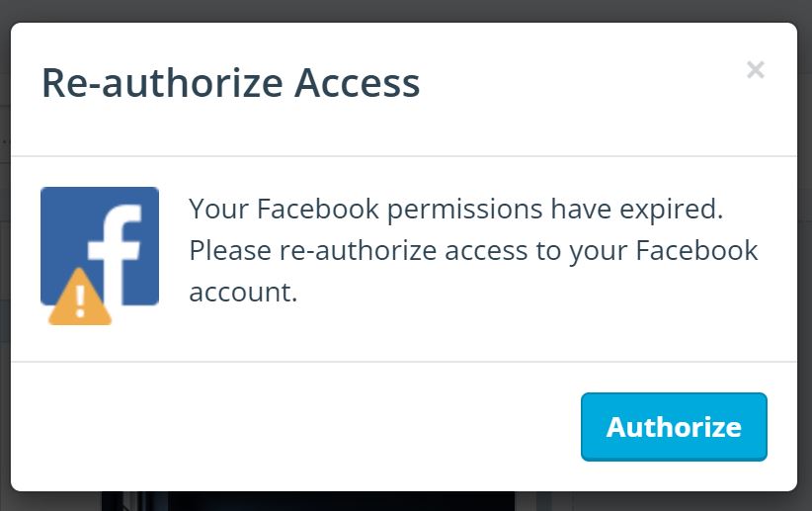The width and height of the screenshot is (812, 511).
Task: Select the "Re-authorize Access" dialog title
Action: click(x=230, y=83)
